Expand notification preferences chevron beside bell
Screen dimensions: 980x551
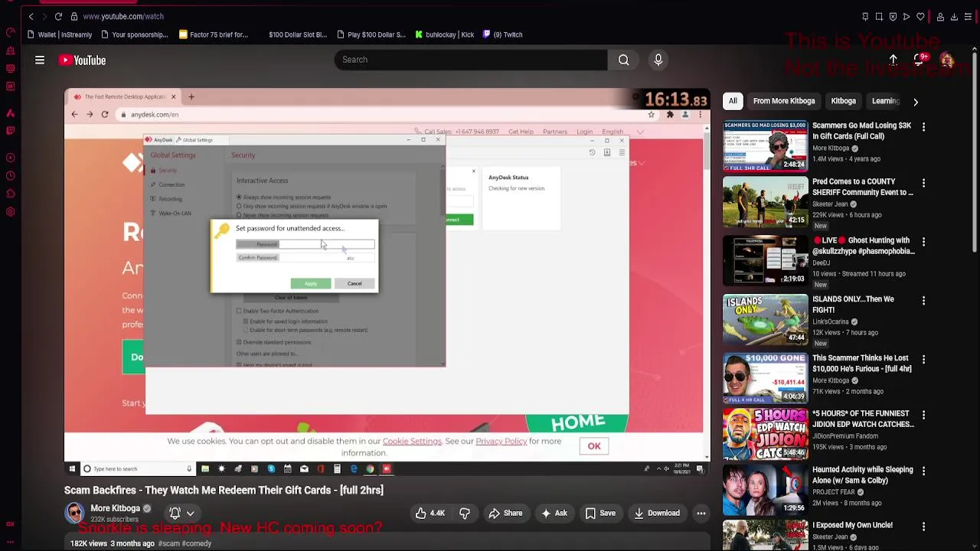point(190,514)
